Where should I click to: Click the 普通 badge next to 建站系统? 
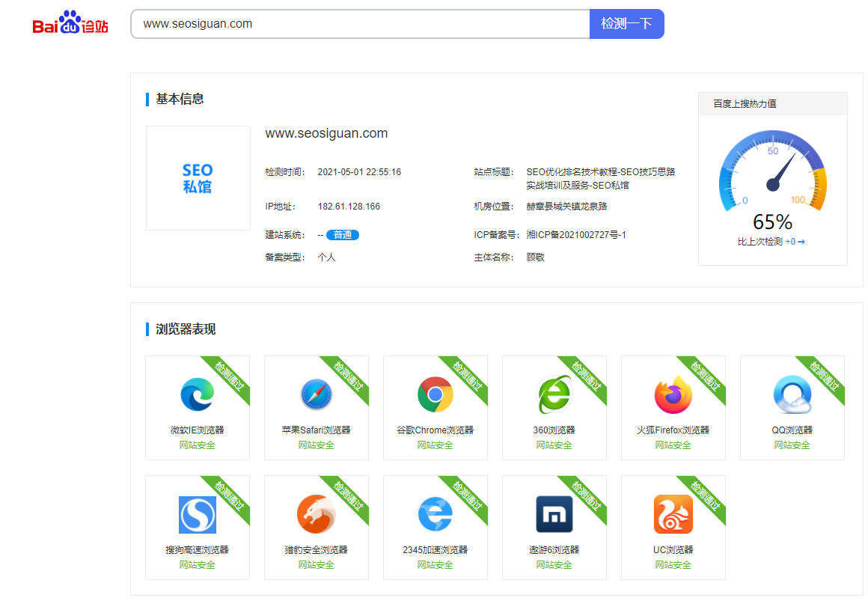click(343, 235)
